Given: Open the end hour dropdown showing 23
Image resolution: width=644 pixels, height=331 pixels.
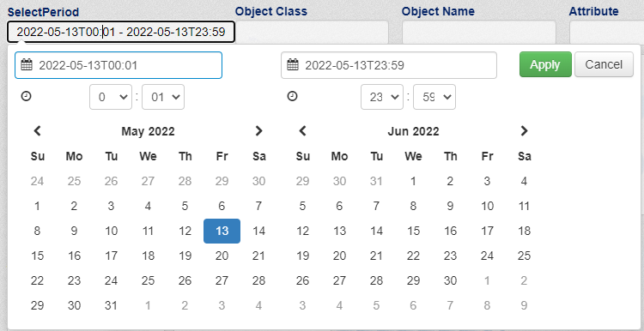Looking at the screenshot, I should (x=382, y=97).
